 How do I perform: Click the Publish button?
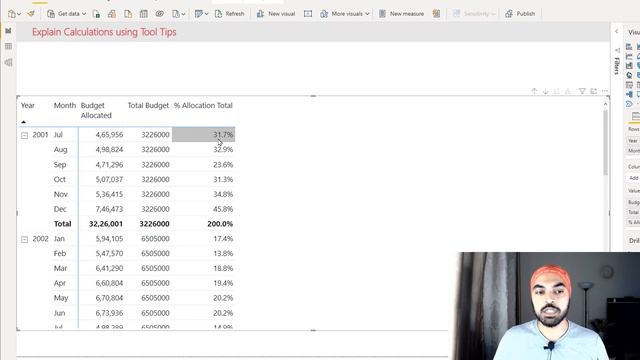(x=520, y=14)
